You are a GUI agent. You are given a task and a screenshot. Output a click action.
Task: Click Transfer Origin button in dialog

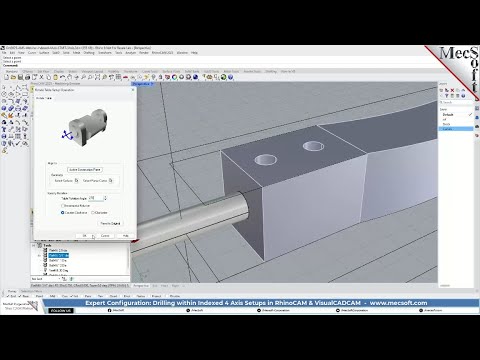pyautogui.click(x=110, y=223)
